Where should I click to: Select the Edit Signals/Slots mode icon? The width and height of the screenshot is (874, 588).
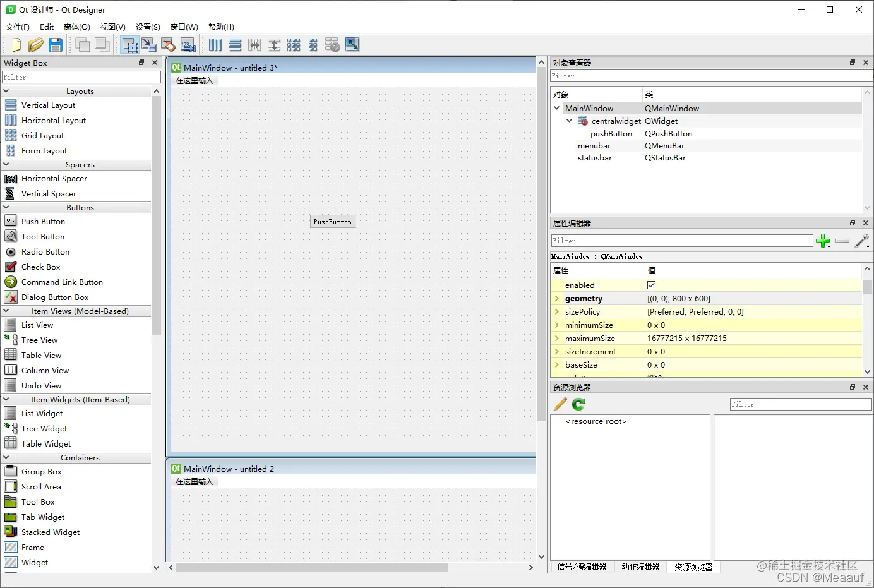click(x=149, y=45)
